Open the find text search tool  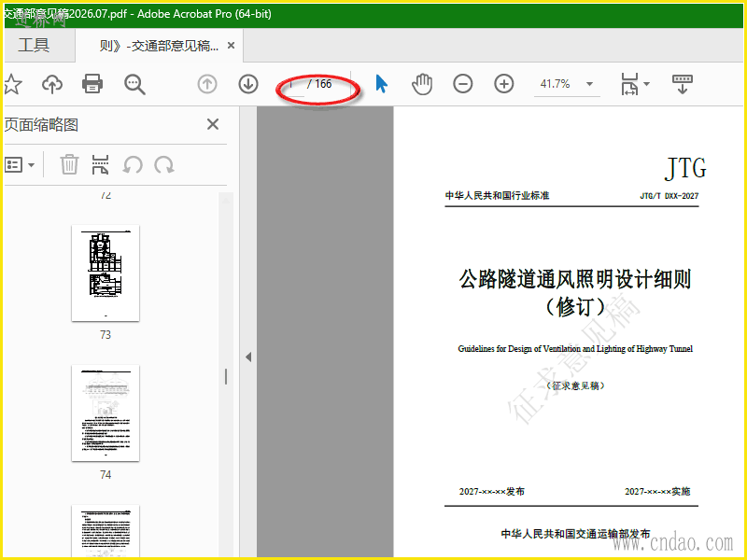(x=134, y=84)
